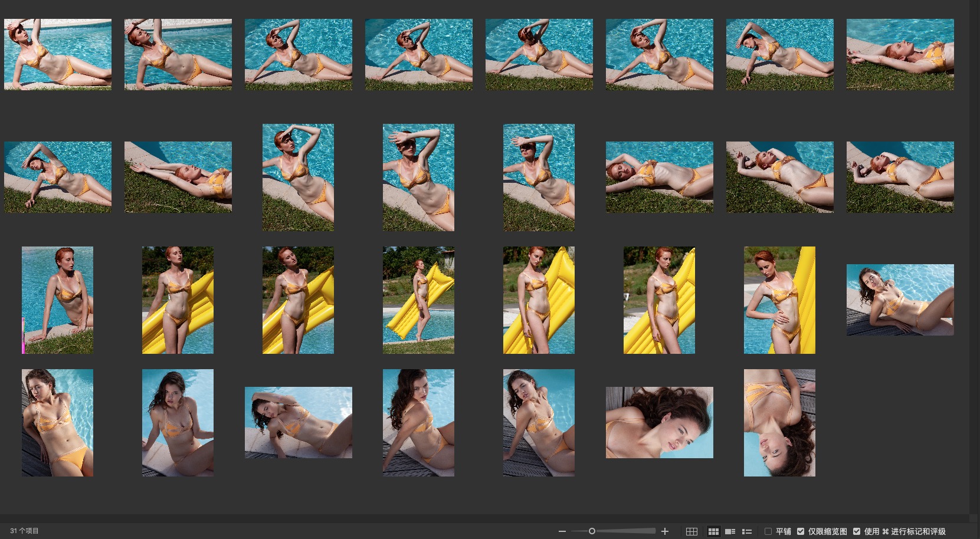Image resolution: width=980 pixels, height=539 pixels.
Task: Select the first thumbnail in the bottom row
Action: pyautogui.click(x=58, y=423)
